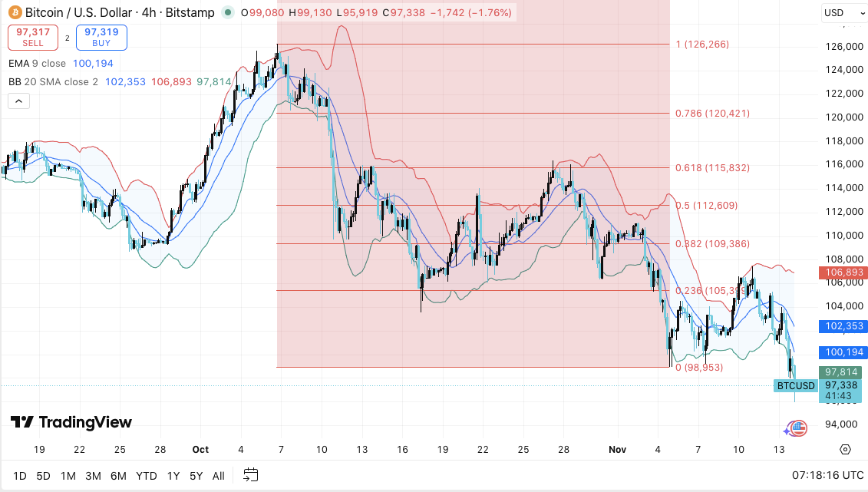Collapse the indicator legend with chevron

coord(18,101)
